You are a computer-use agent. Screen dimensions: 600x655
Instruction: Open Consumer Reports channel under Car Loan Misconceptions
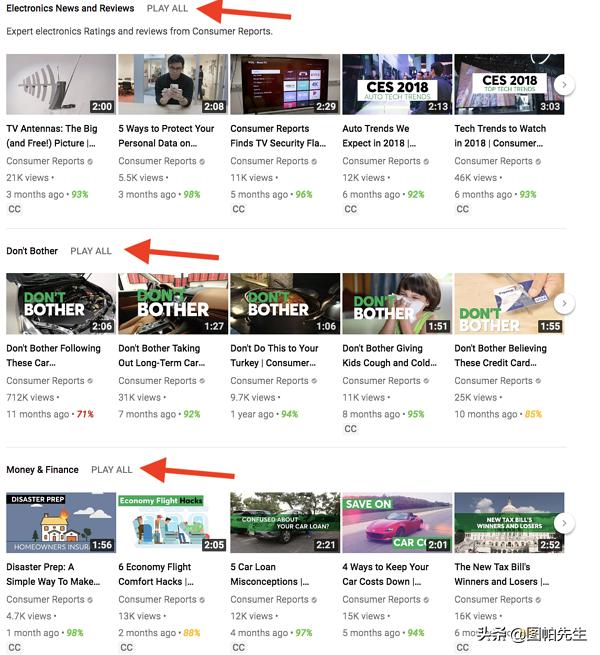(x=269, y=599)
